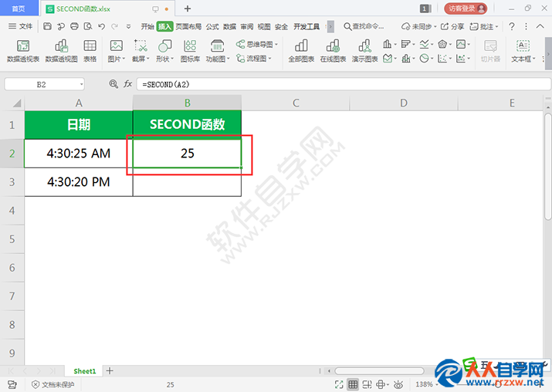The height and width of the screenshot is (392, 552).
Task: Insert a combo chart icon
Action: click(x=405, y=59)
